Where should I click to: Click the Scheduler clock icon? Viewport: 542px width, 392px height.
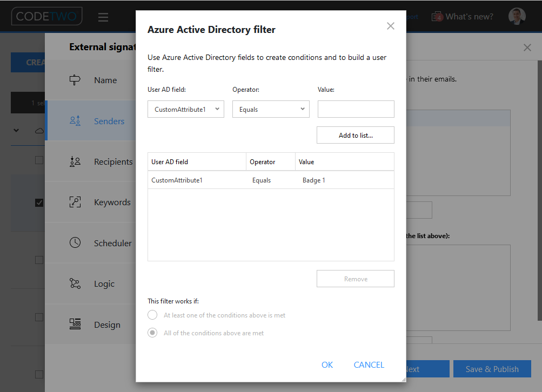75,243
